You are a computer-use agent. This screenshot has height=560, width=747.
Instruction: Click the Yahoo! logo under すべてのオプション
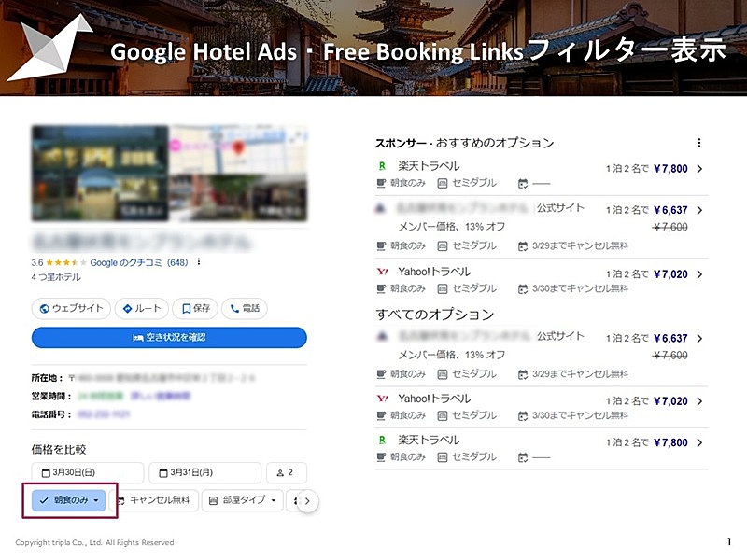pyautogui.click(x=382, y=399)
